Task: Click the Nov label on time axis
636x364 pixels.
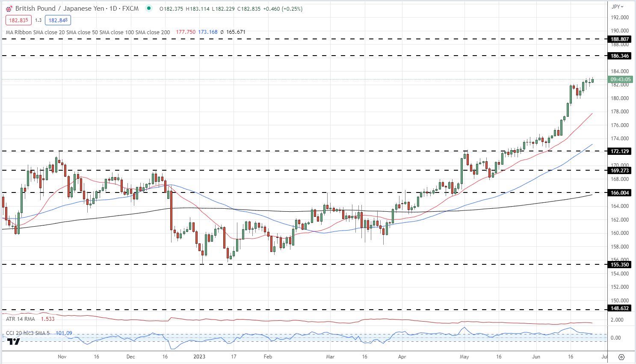Action: point(62,357)
